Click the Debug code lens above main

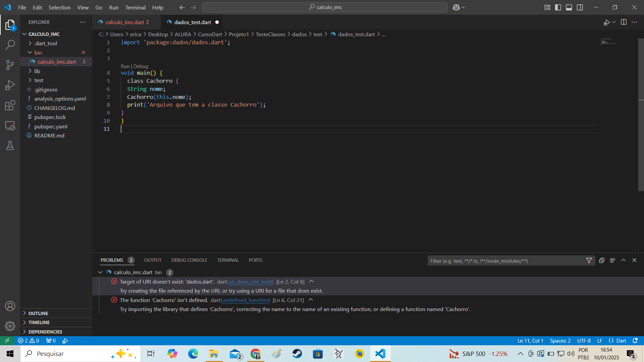pos(141,66)
